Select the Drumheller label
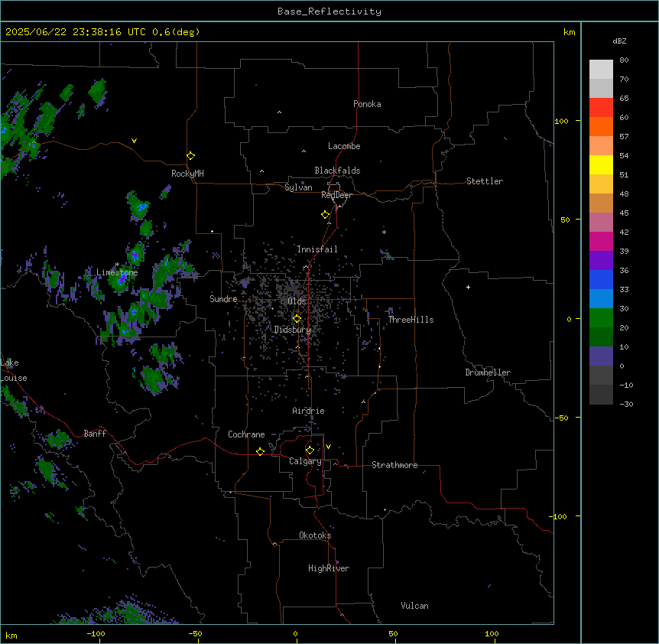This screenshot has height=644, width=659. (x=488, y=372)
